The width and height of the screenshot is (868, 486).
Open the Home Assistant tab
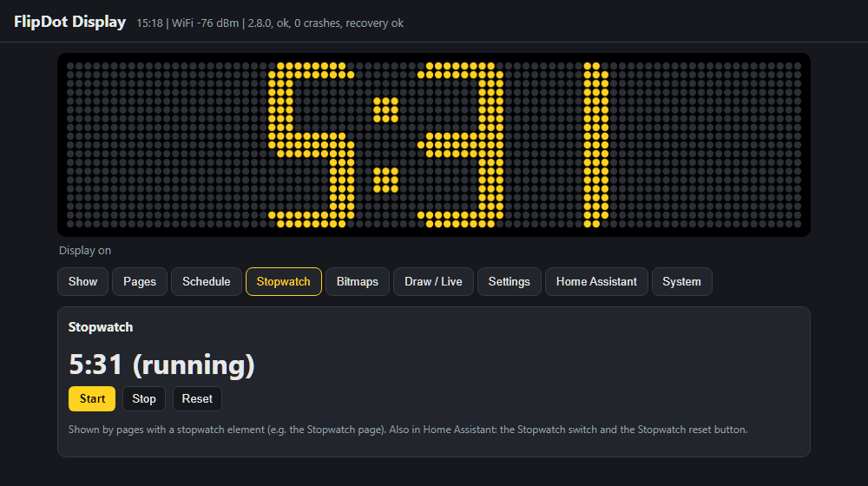pyautogui.click(x=596, y=282)
